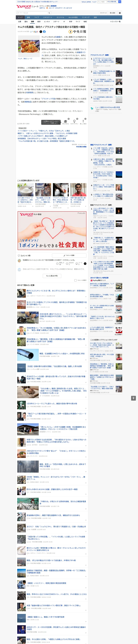The height and width of the screenshot is (644, 138).
Task: Open the みんなの意見 tab
Action: 73,17
